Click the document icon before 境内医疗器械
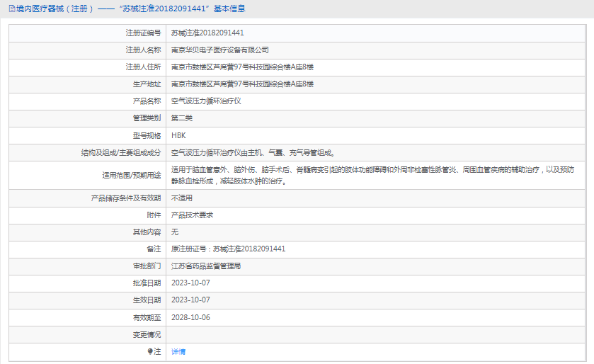 (12, 8)
